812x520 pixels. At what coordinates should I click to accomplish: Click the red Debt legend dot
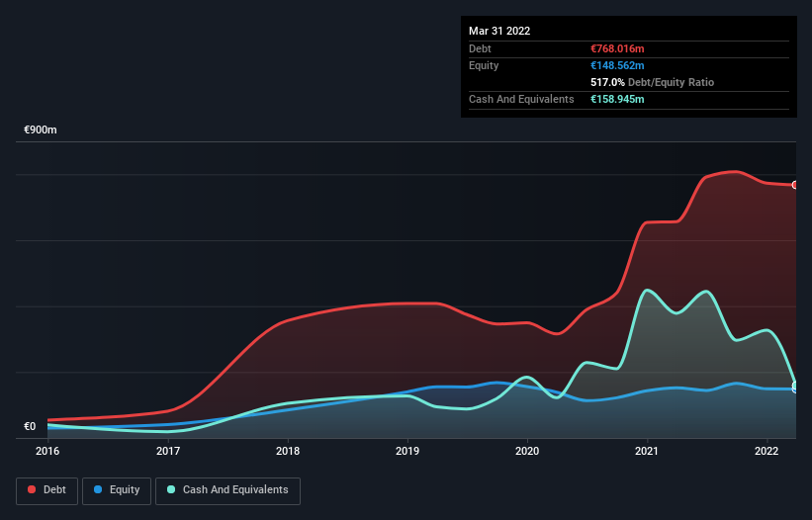point(32,489)
